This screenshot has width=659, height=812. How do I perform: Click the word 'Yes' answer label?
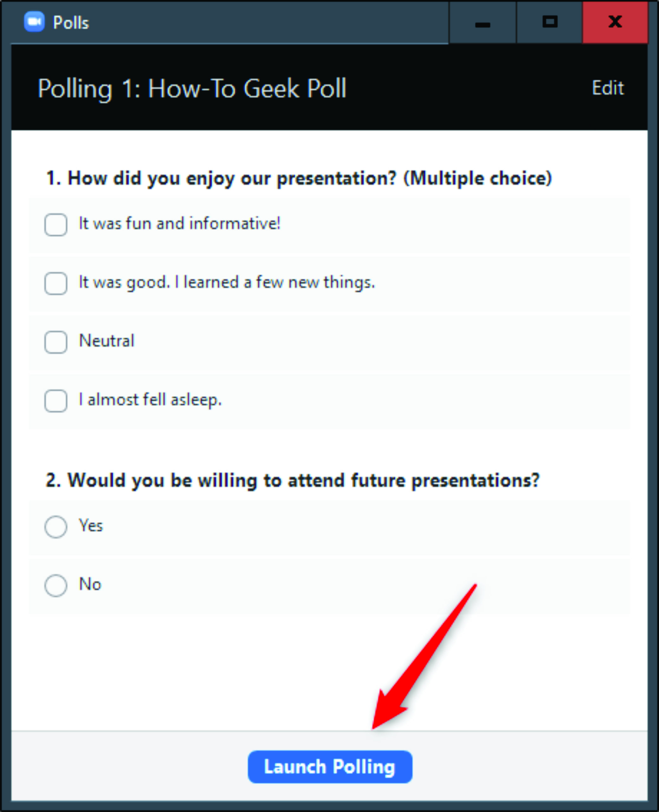pyautogui.click(x=91, y=526)
